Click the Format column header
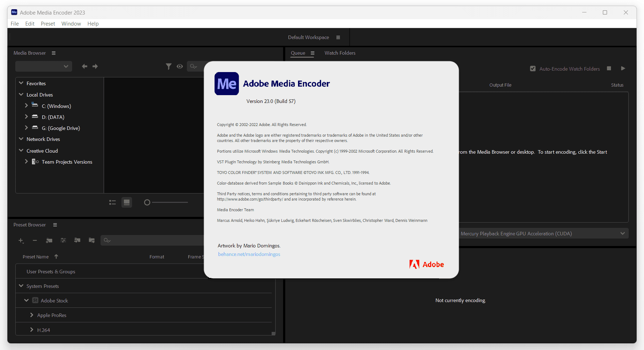Viewport: 644px width, 350px height. coord(157,257)
